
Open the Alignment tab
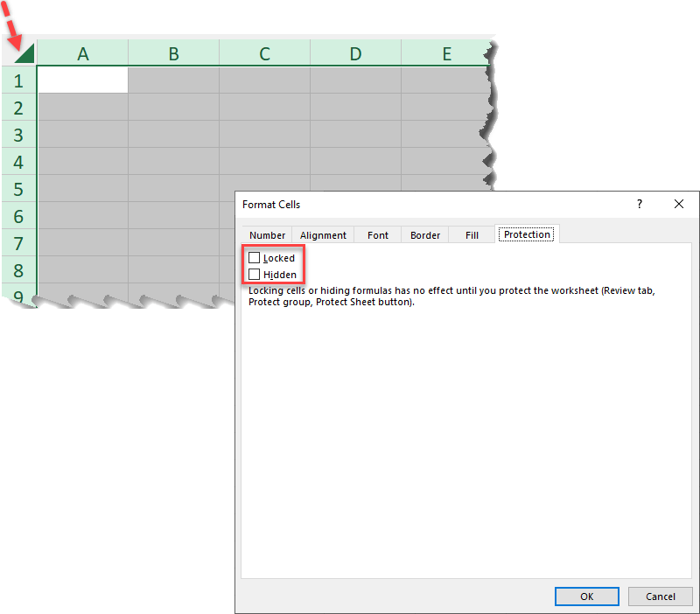coord(323,235)
